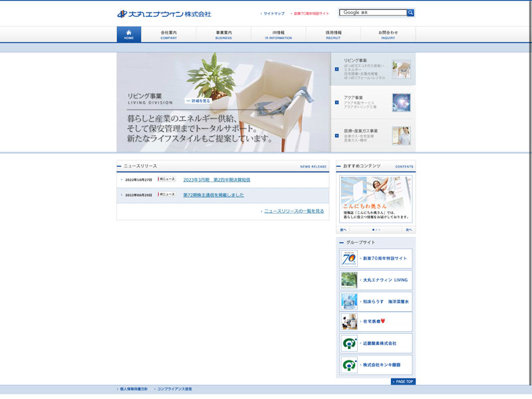Select the リビング事業 slide panel

point(373,69)
